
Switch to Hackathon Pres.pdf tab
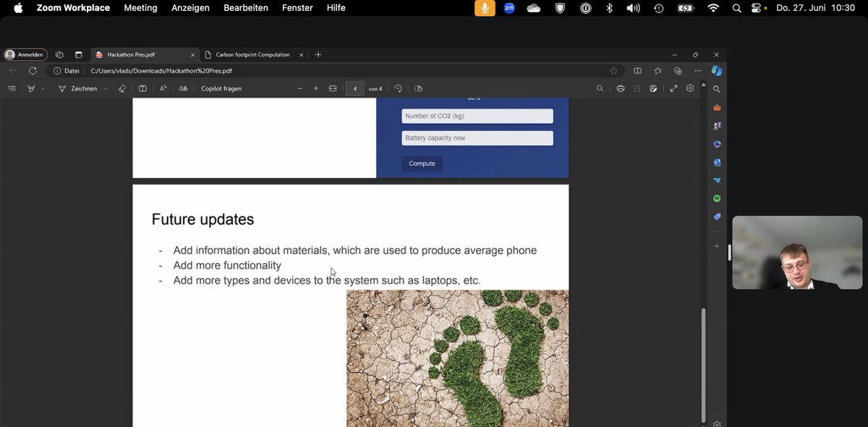tap(145, 54)
